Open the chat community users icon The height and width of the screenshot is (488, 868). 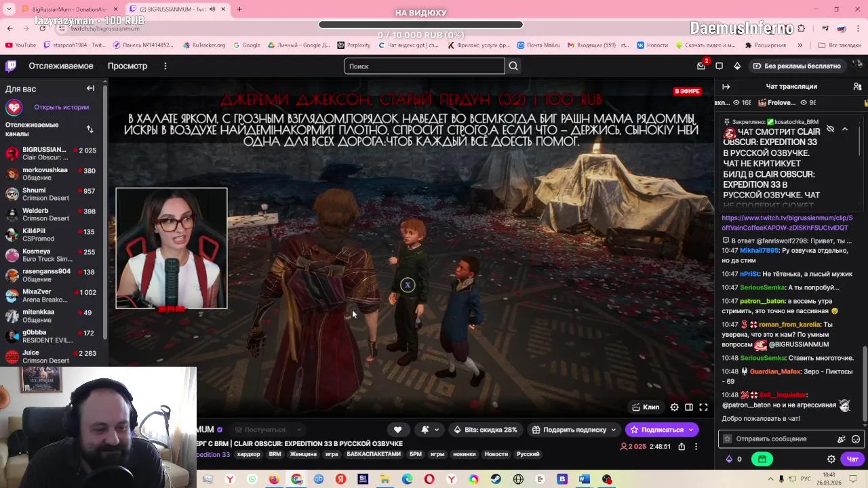[857, 86]
